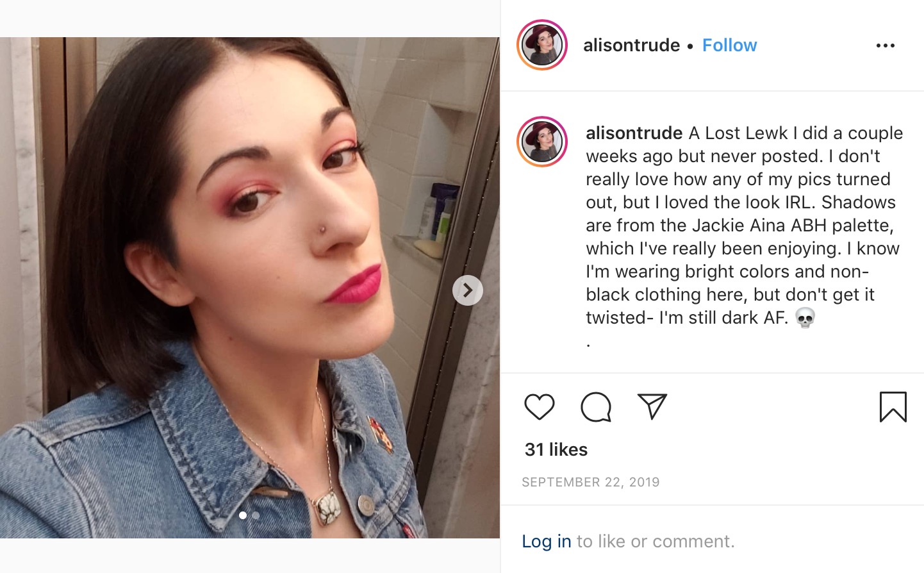Open the September 22, 2019 timestamp
Screen dimensions: 924x573
(x=590, y=482)
